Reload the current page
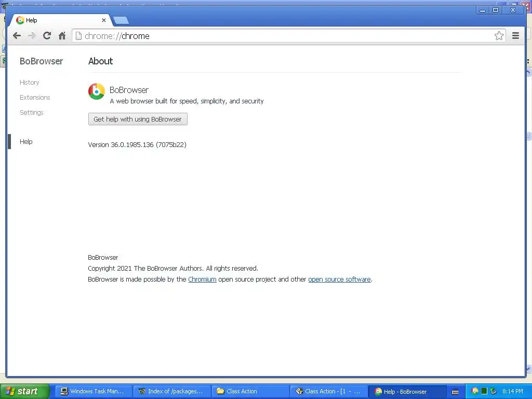Screen dimensions: 532x399 [x=47, y=36]
